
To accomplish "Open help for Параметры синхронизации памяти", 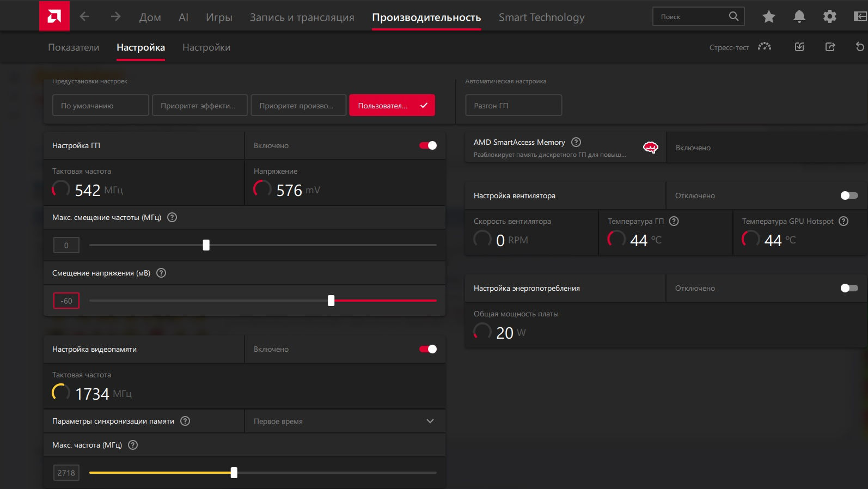I will coord(185,421).
